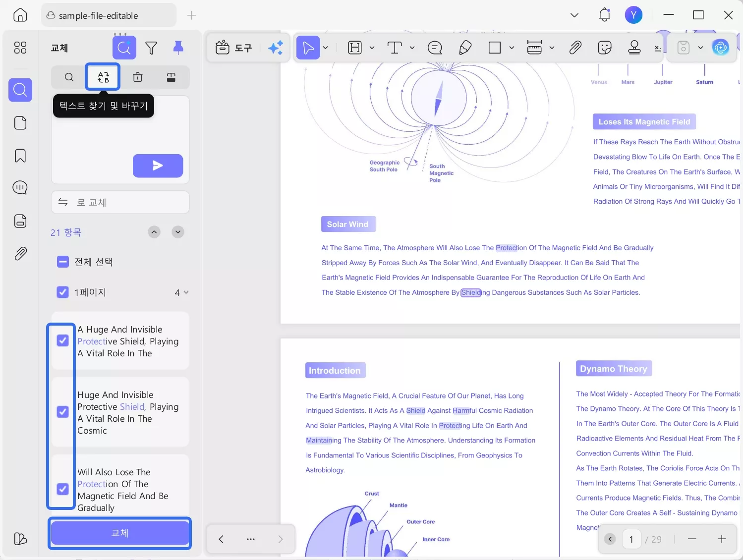
Task: Go to previous search result
Action: click(155, 232)
